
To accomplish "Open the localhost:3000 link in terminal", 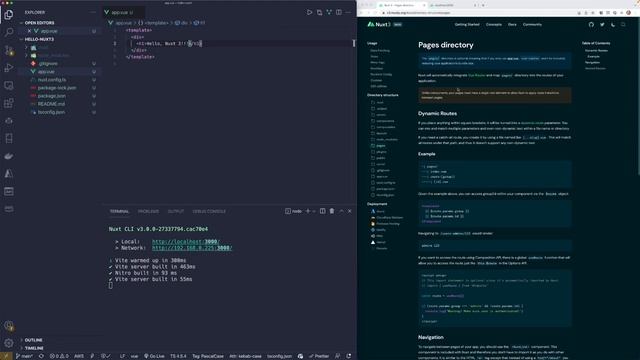I will (186, 242).
